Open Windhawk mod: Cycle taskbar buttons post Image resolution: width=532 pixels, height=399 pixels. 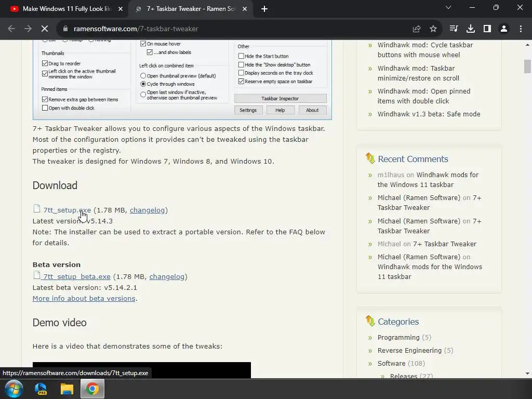click(x=425, y=50)
